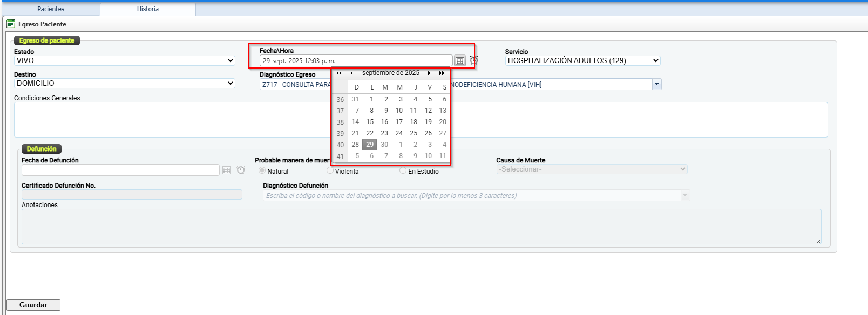Go to previous month in calendar

[351, 73]
